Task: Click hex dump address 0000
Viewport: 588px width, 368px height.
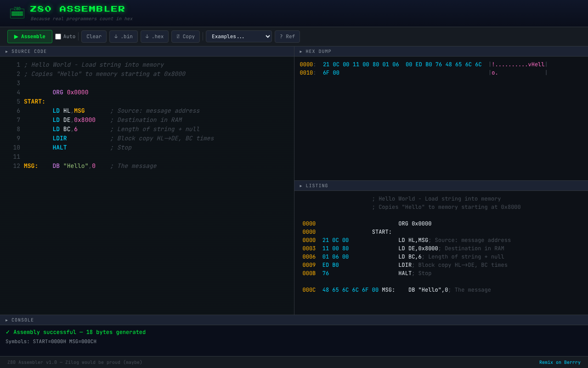Action: [x=306, y=64]
